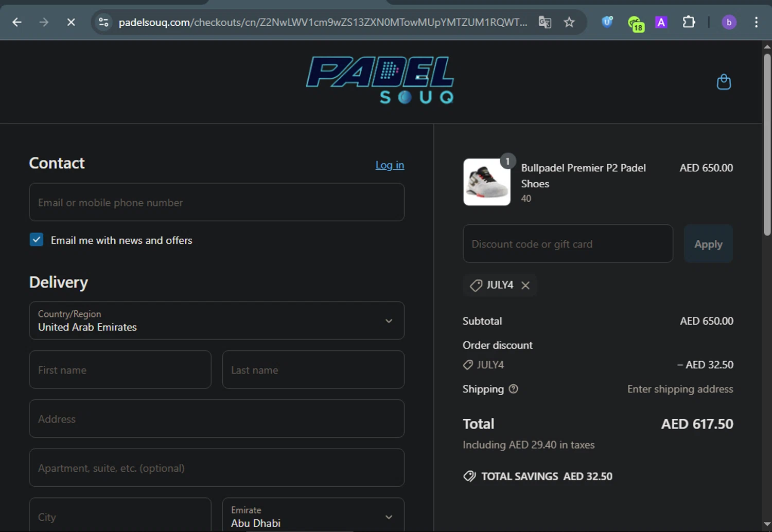This screenshot has height=532, width=772.
Task: Focus the Address field
Action: [217, 419]
